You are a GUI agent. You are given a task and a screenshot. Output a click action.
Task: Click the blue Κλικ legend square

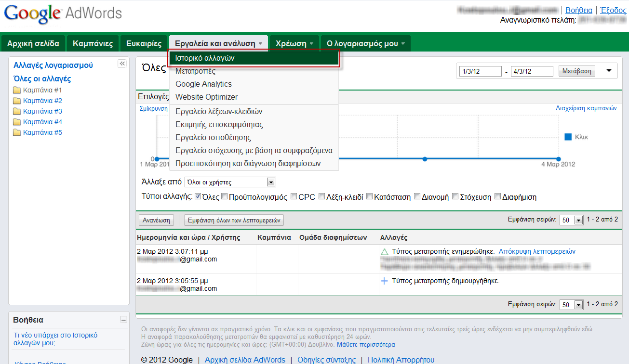pyautogui.click(x=568, y=137)
